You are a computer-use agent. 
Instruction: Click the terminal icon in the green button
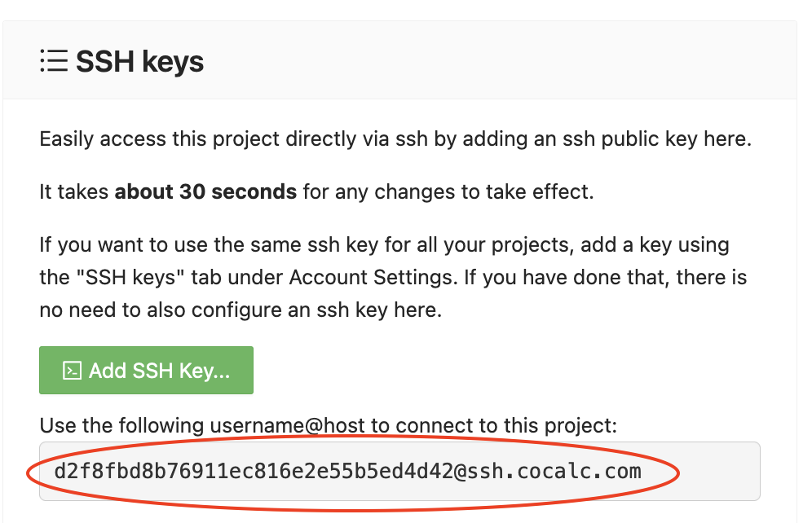pyautogui.click(x=73, y=371)
